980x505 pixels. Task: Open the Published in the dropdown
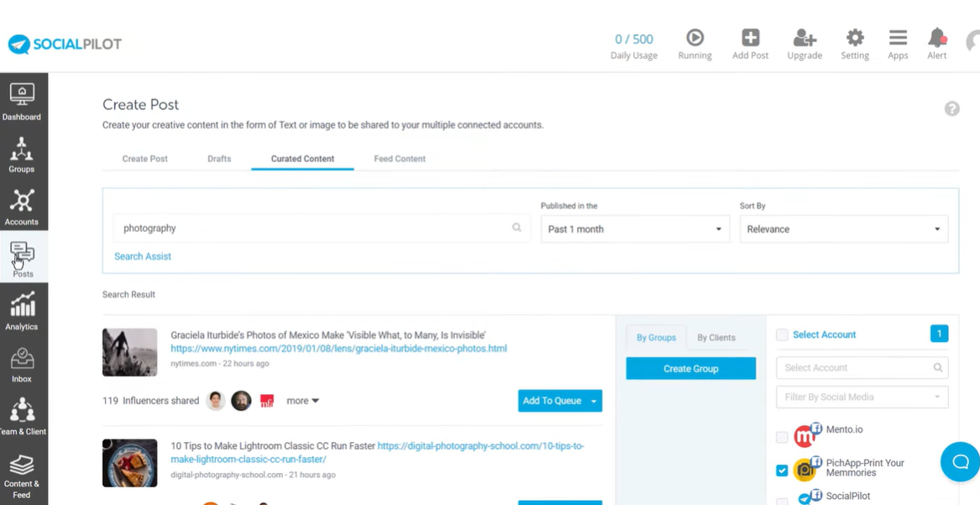(635, 229)
